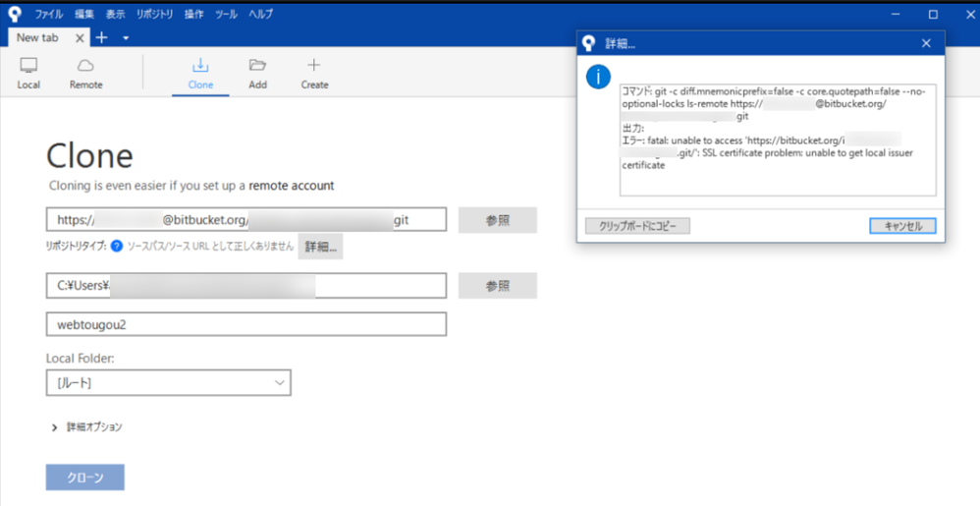Open a new tab with the plus icon
Viewport: 980px width, 506px height.
[101, 37]
